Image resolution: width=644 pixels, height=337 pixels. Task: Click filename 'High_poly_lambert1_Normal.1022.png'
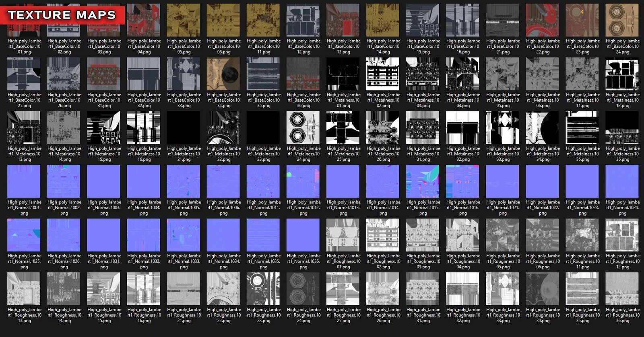(x=543, y=208)
